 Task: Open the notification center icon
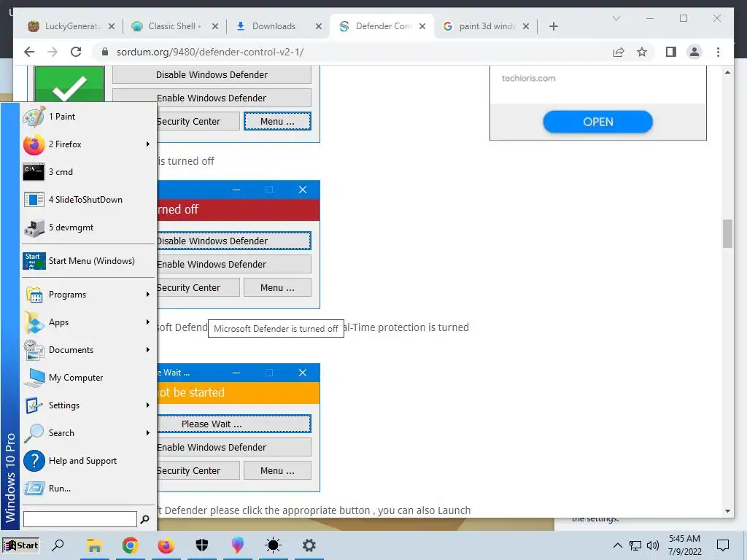click(x=723, y=545)
